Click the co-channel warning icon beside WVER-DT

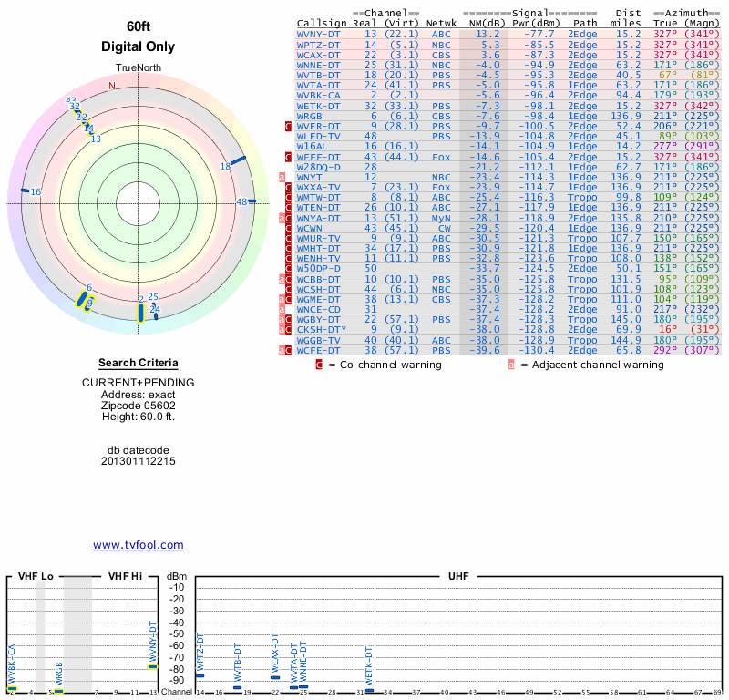click(x=290, y=126)
